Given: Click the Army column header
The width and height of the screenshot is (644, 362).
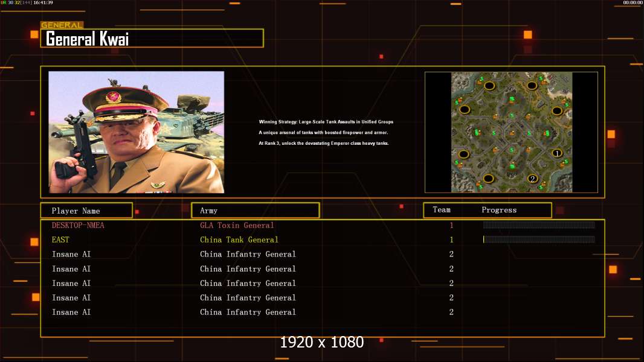Looking at the screenshot, I should [256, 211].
